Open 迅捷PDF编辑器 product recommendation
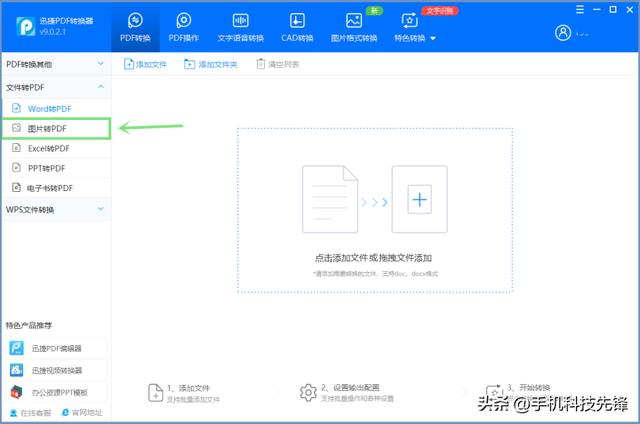The width and height of the screenshot is (640, 424). pyautogui.click(x=56, y=348)
